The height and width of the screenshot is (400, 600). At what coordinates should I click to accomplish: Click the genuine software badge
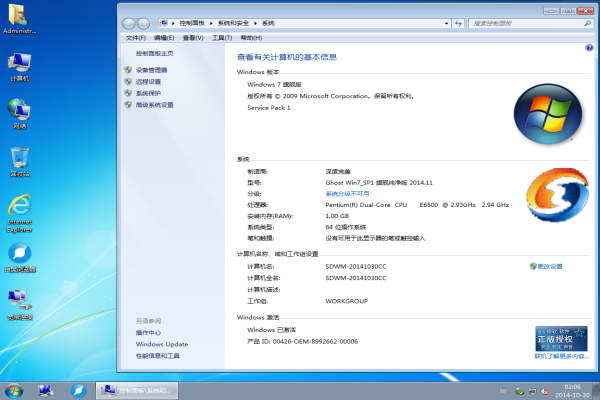tap(561, 338)
